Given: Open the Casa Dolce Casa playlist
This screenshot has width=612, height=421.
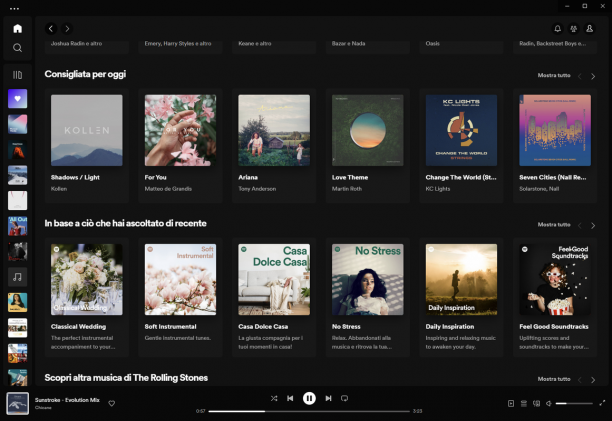Looking at the screenshot, I should (x=274, y=297).
